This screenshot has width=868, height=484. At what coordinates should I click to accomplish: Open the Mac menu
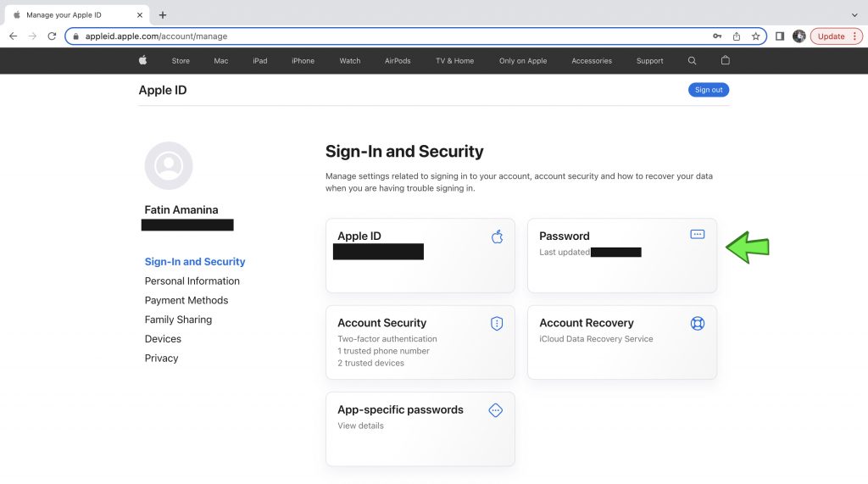pos(221,61)
